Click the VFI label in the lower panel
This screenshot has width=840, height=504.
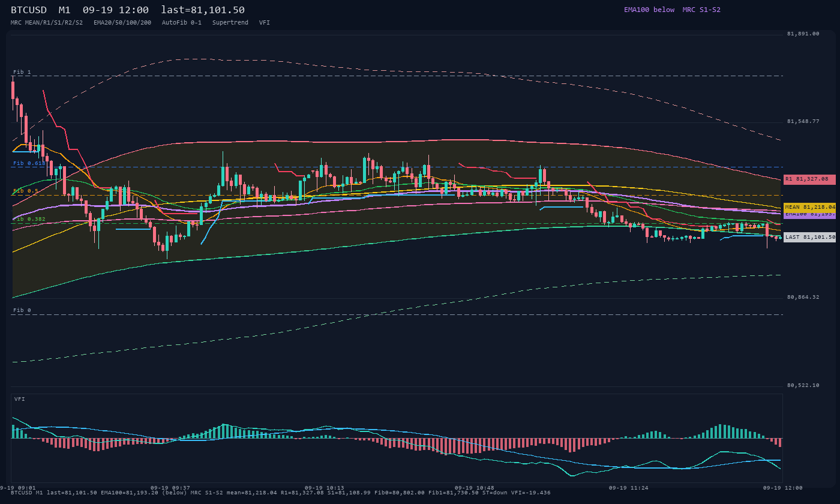coord(20,399)
